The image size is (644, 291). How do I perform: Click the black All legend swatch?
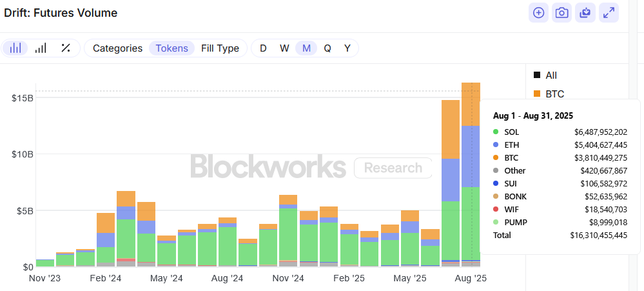[537, 75]
